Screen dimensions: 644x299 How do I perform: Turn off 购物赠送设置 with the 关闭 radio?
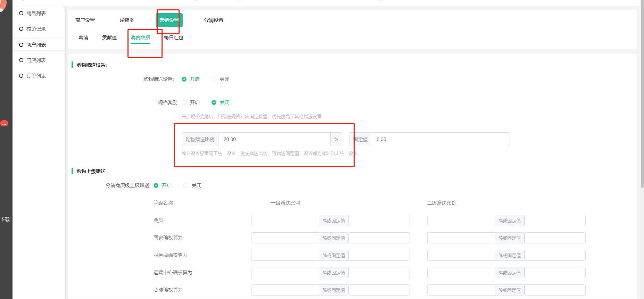pyautogui.click(x=214, y=79)
